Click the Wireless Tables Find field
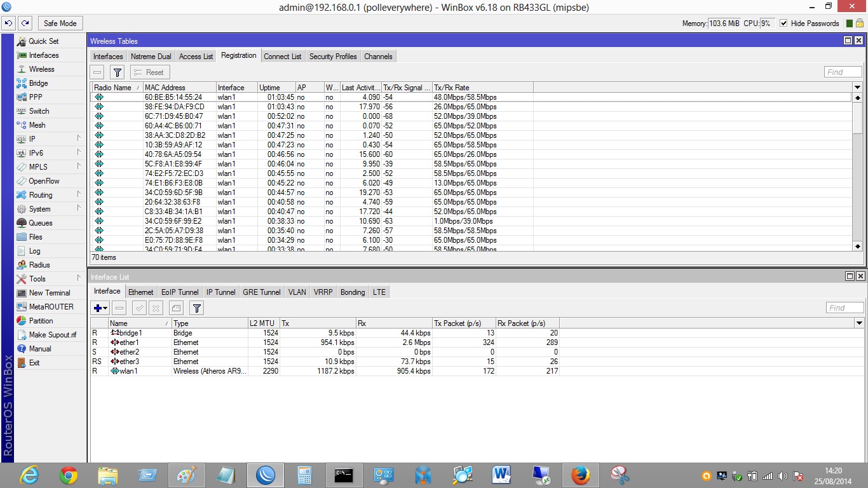 tap(843, 72)
